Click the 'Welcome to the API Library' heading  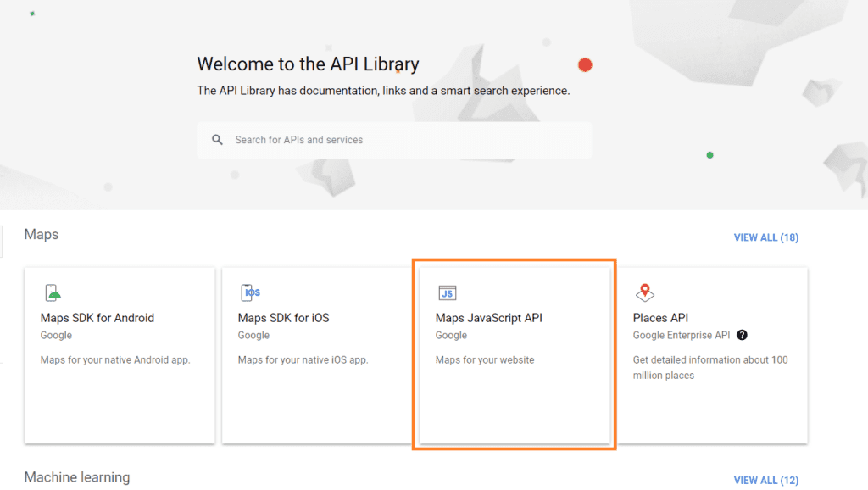pyautogui.click(x=308, y=64)
